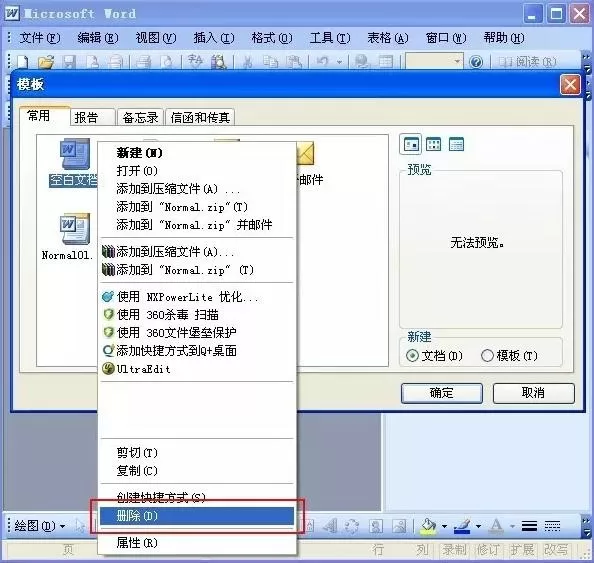Choose 使用 NXPowerLite 优化... entry

(197, 297)
